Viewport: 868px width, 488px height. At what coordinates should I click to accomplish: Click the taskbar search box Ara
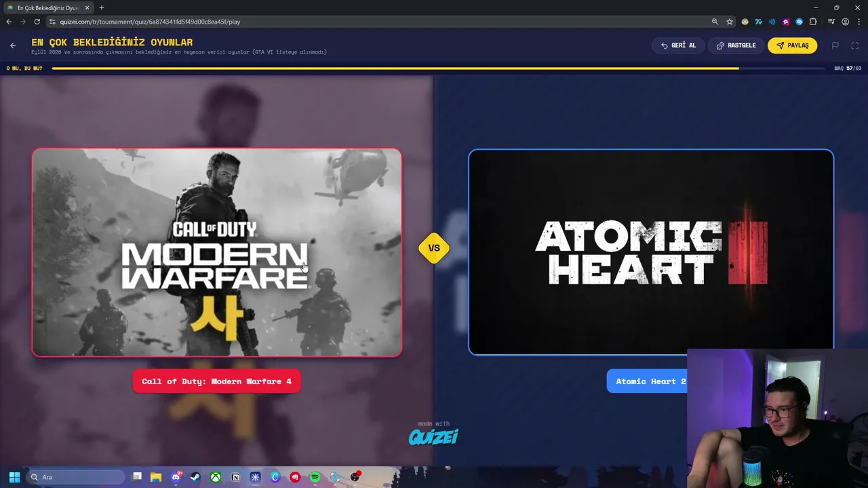[76, 477]
